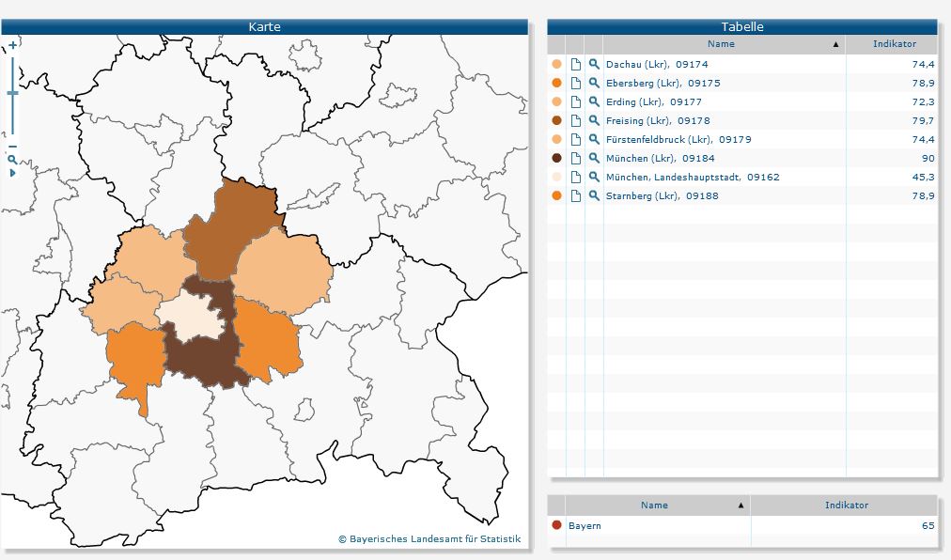
Task: Click the magnifier icon below the zoom slider
Action: [12, 160]
